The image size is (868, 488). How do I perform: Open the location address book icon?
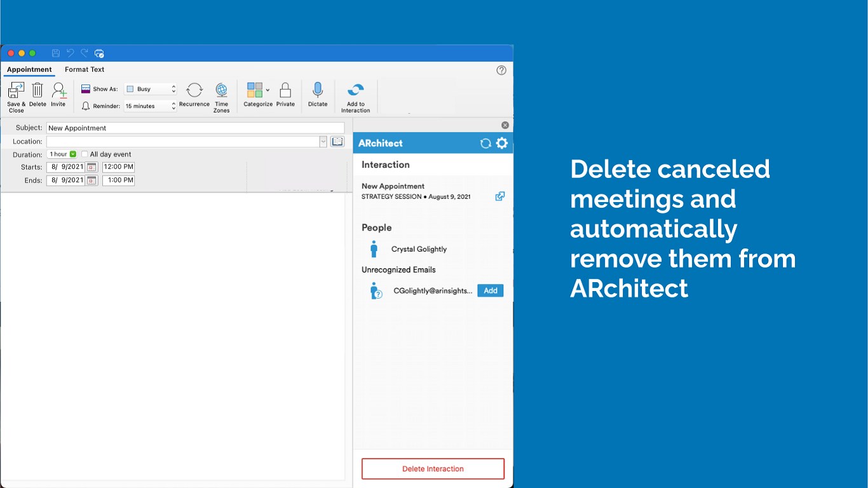point(337,142)
